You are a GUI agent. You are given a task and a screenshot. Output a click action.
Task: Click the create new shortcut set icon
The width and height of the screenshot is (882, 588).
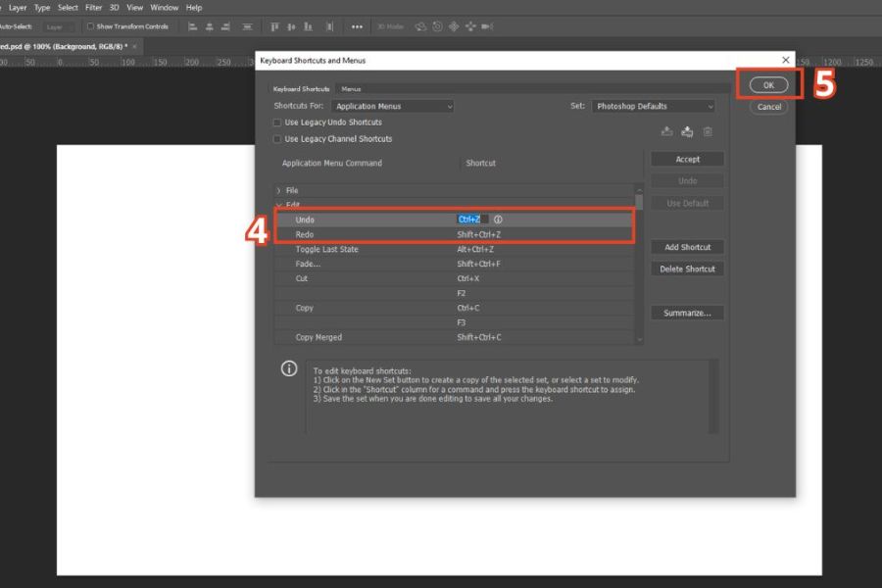click(x=687, y=131)
